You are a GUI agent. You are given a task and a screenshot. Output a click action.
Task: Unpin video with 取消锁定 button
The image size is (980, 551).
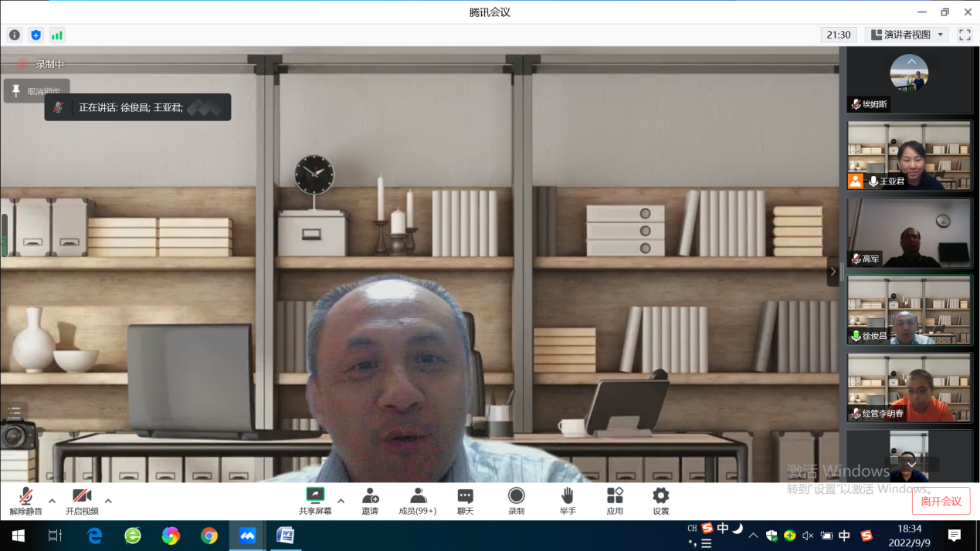pos(36,91)
